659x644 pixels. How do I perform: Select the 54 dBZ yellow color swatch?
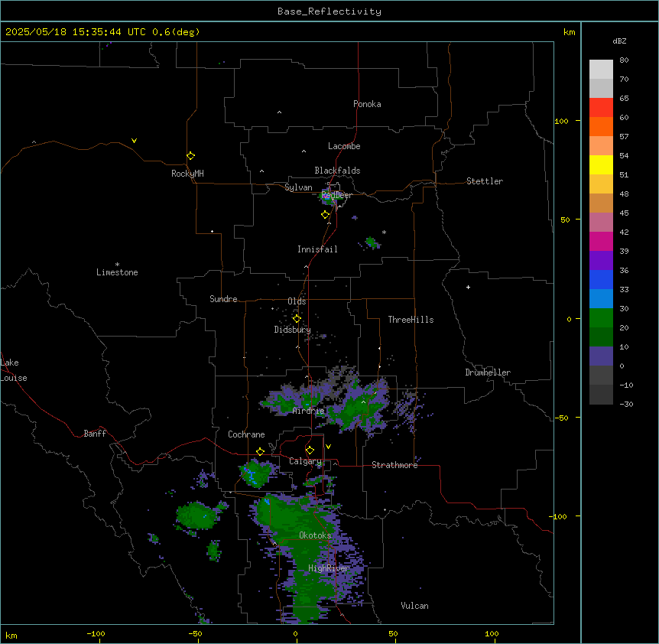(601, 164)
